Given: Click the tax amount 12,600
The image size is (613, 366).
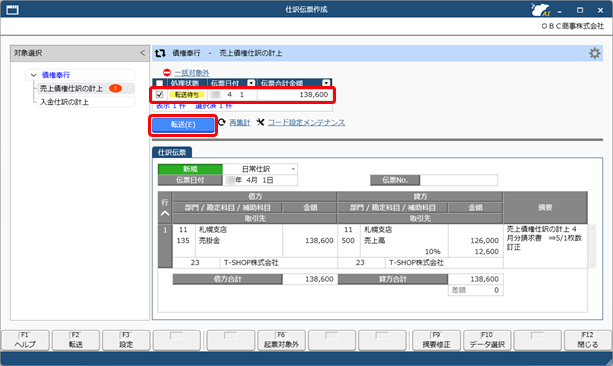Looking at the screenshot, I should click(x=486, y=251).
